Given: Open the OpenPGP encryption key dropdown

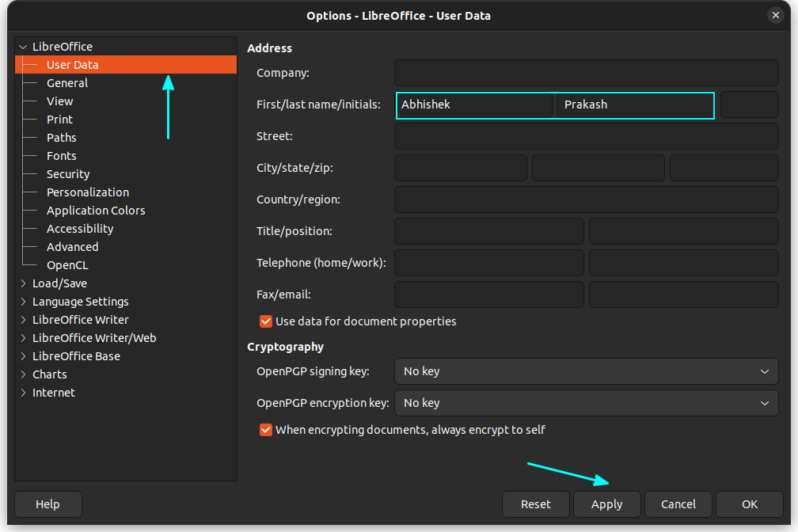Looking at the screenshot, I should pos(587,403).
